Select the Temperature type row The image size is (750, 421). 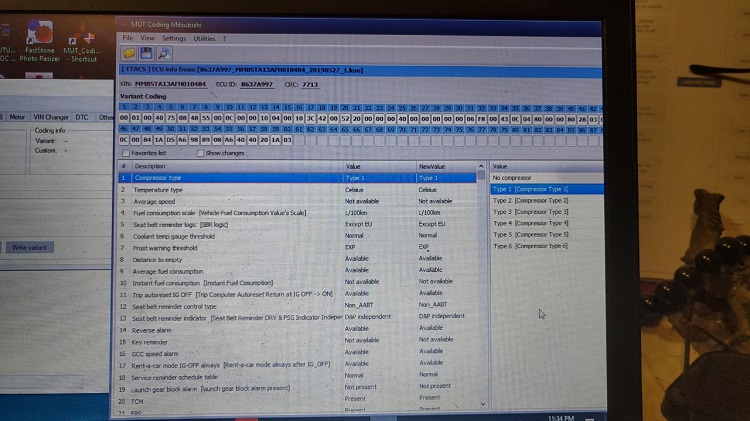(297, 190)
